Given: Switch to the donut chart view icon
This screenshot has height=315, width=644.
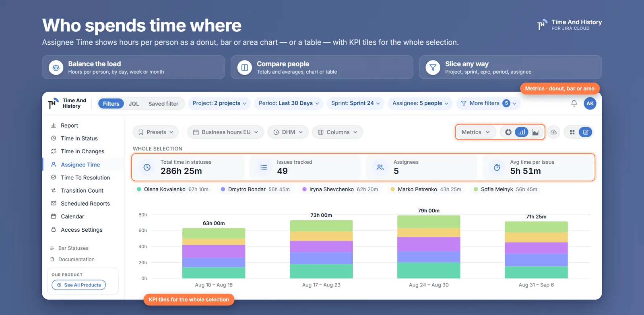Looking at the screenshot, I should tap(508, 132).
